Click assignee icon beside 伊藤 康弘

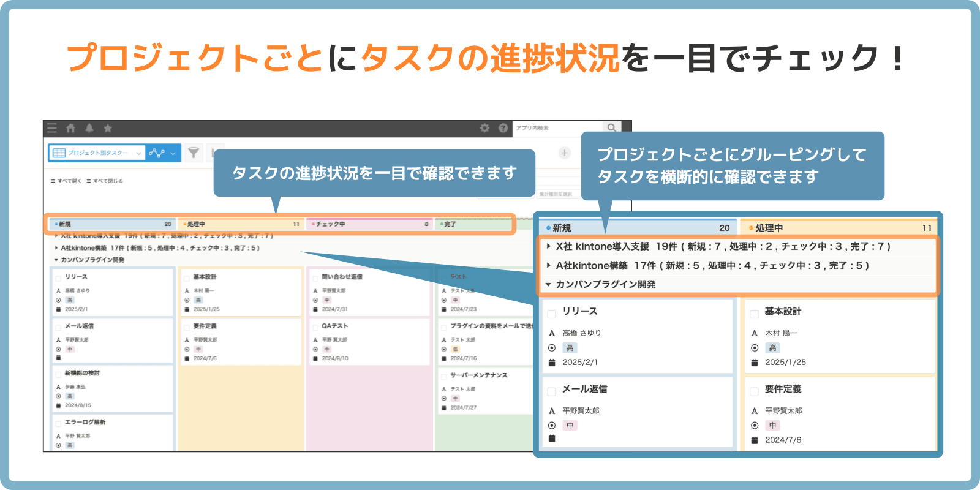click(x=58, y=387)
